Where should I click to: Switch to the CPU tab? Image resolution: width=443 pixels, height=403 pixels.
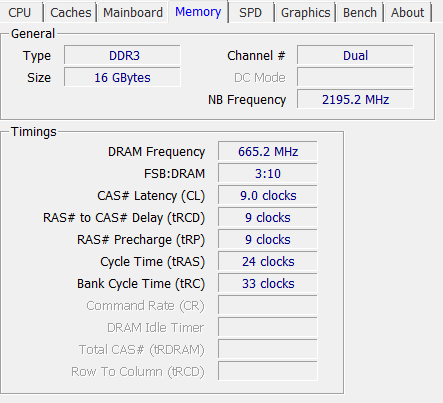tap(20, 13)
